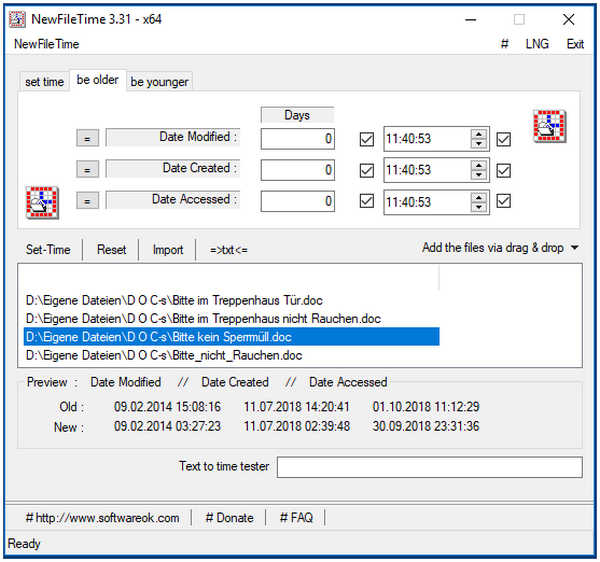Viewport: 600px width, 562px height.
Task: Toggle the checkbox left of Date Created time
Action: [367, 171]
